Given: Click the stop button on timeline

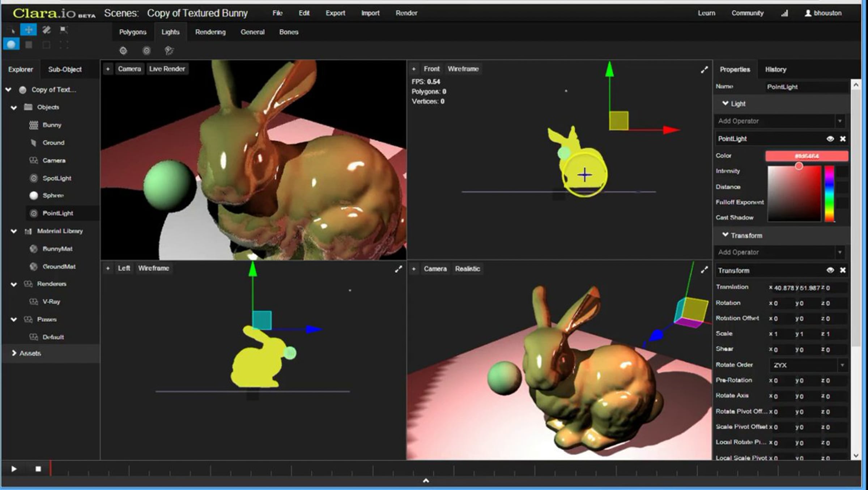Looking at the screenshot, I should 38,469.
